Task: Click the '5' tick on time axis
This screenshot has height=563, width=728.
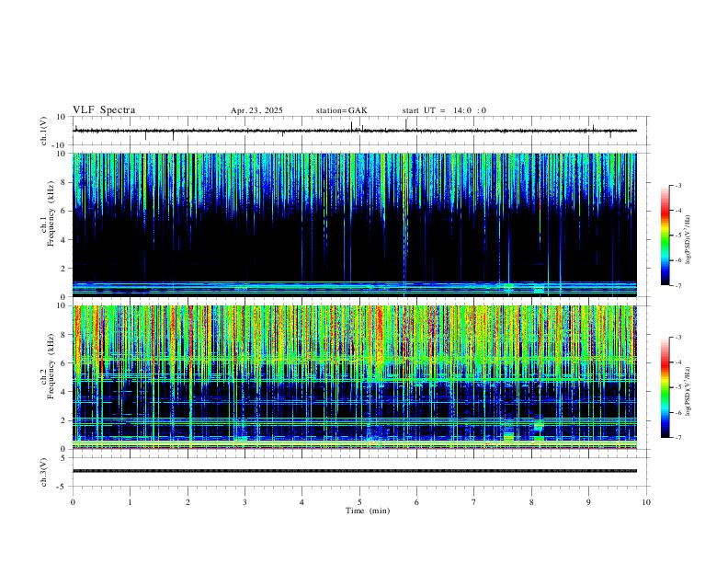Action: [359, 502]
